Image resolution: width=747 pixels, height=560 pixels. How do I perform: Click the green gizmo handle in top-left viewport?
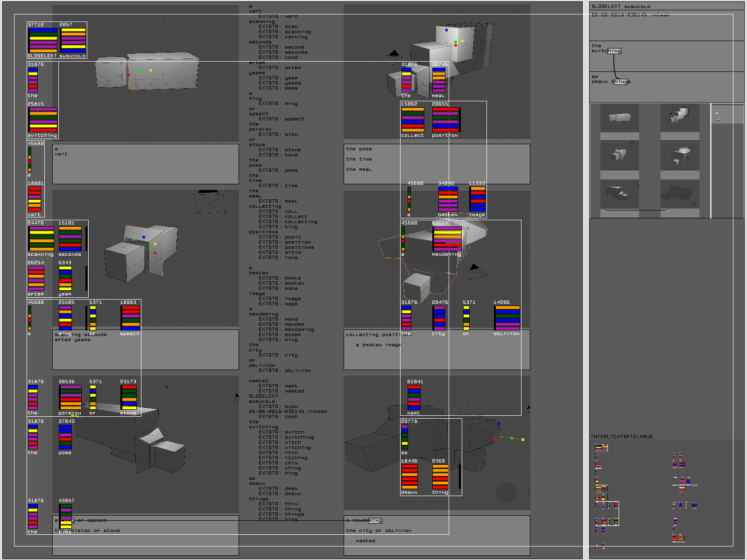[x=141, y=70]
